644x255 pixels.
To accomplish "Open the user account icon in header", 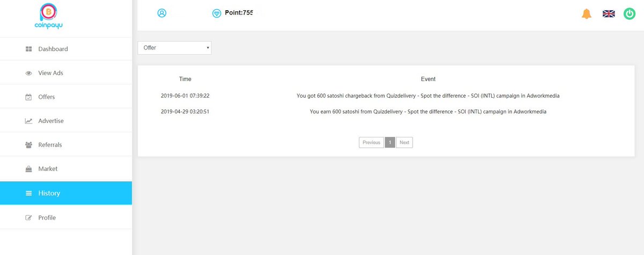I will click(162, 13).
